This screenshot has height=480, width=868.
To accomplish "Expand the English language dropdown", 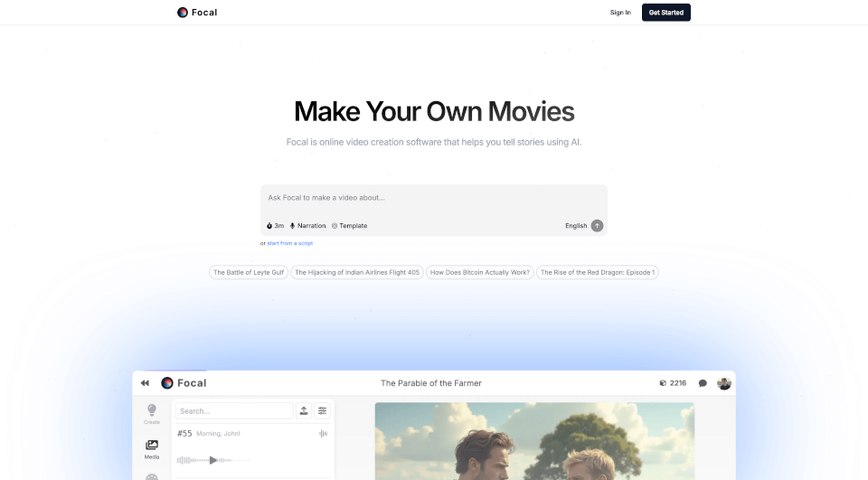I will point(576,226).
